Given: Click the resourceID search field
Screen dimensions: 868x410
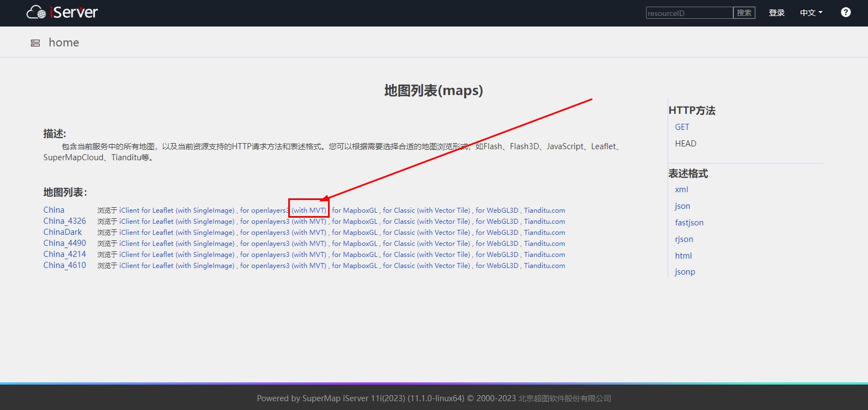Looking at the screenshot, I should click(x=689, y=13).
